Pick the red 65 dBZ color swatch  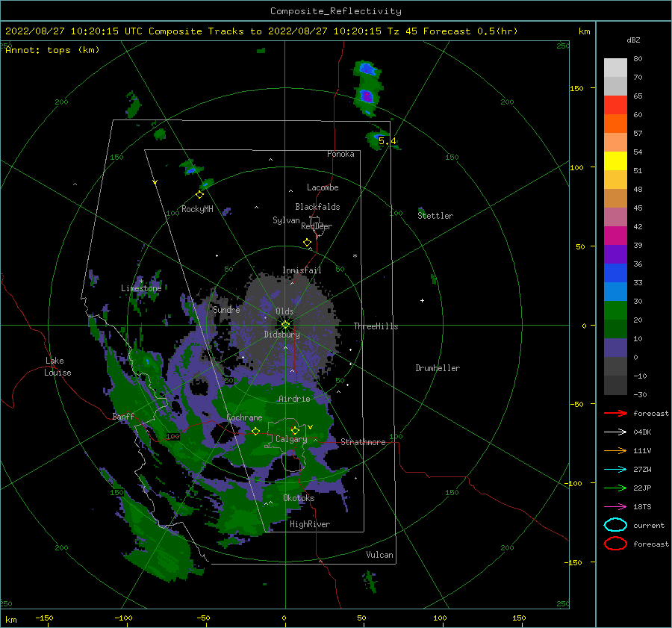[x=615, y=105]
